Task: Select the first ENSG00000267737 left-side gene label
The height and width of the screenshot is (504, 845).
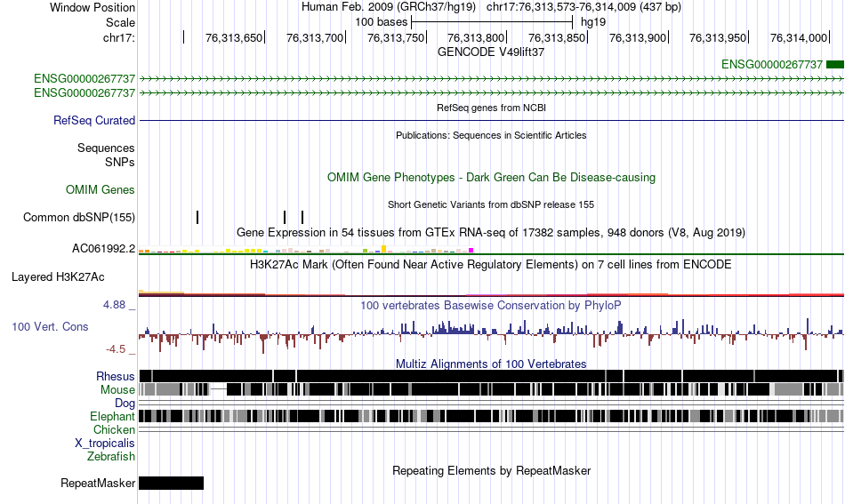Action: click(x=84, y=78)
